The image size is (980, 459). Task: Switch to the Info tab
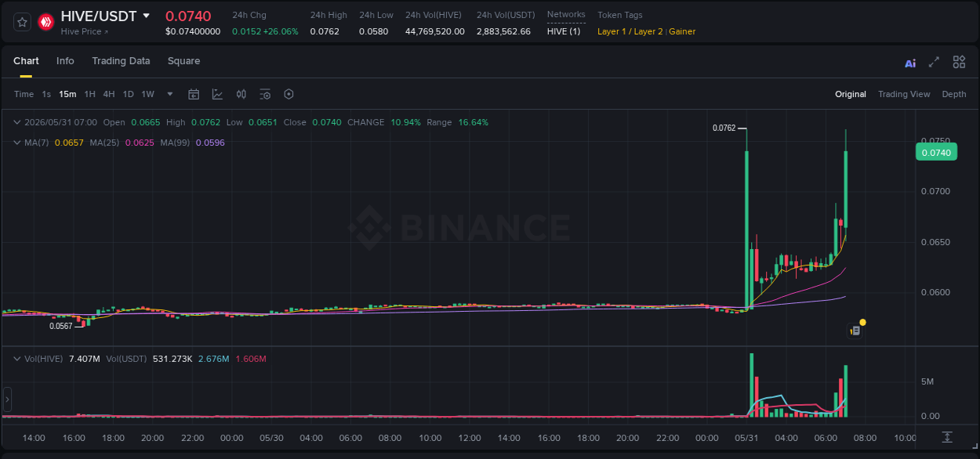[x=65, y=61]
